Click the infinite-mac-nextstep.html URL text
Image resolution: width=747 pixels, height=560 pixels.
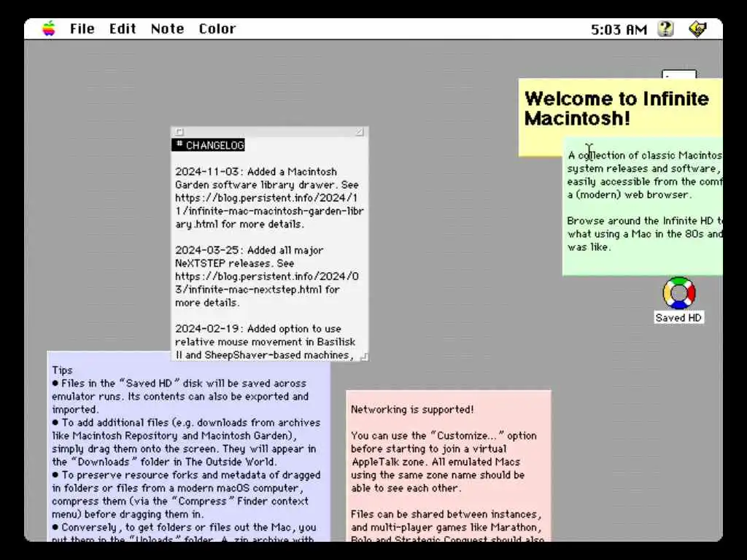point(267,283)
